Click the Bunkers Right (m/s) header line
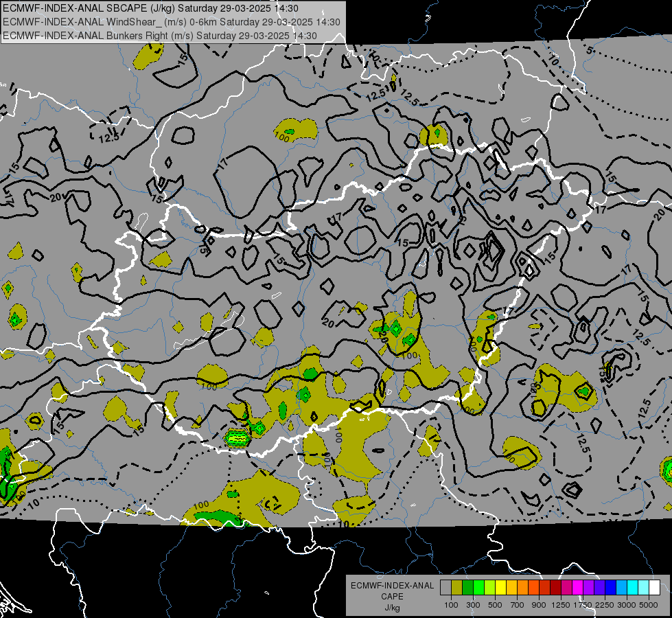The width and height of the screenshot is (672, 618). (x=160, y=36)
